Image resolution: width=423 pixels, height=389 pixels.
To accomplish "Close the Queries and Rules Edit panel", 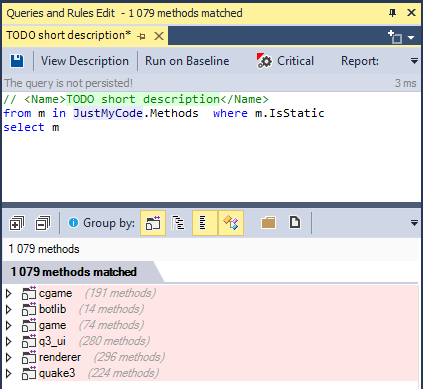I will [411, 13].
